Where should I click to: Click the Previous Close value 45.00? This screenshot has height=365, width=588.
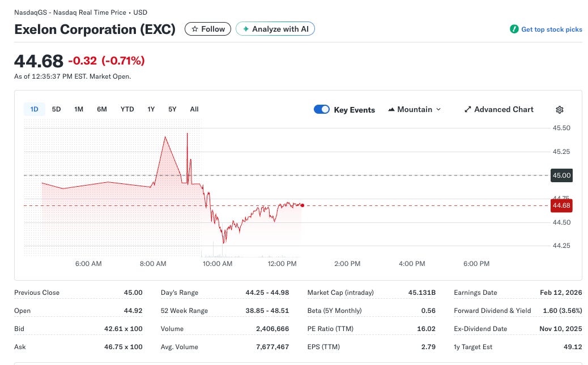[133, 293]
